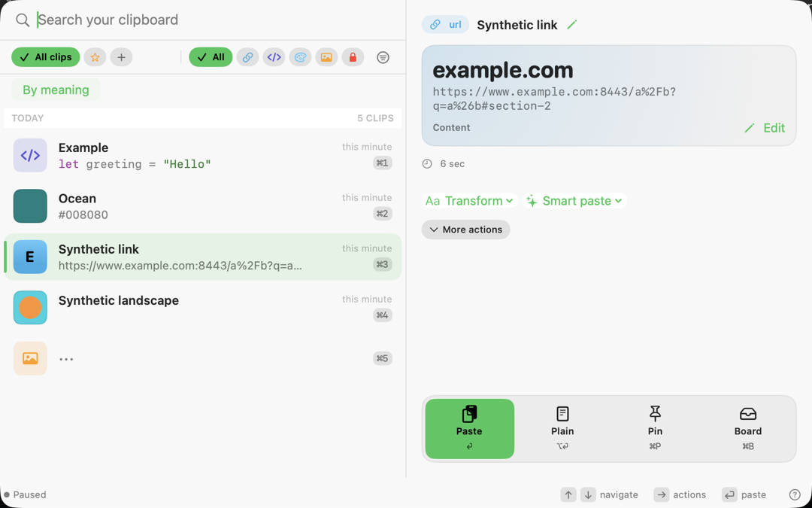Click the example.com content heading
This screenshot has width=812, height=508.
[x=503, y=70]
